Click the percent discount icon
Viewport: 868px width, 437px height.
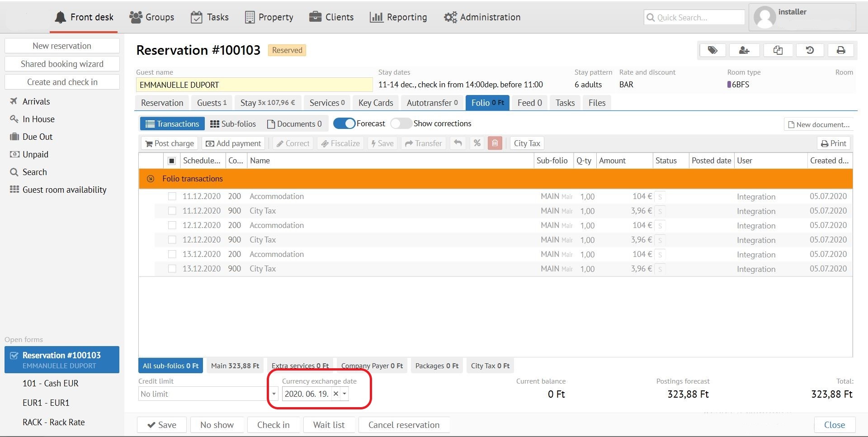point(477,143)
